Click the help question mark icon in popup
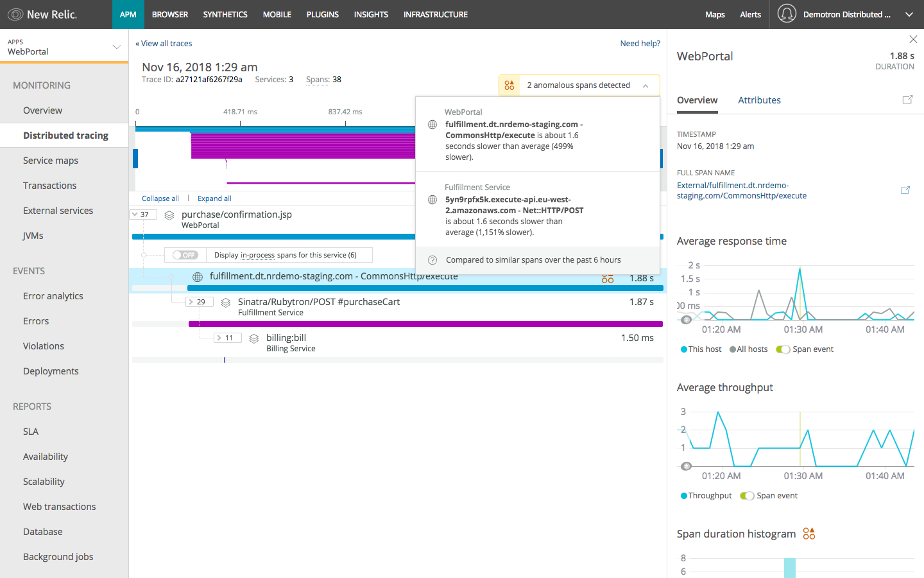924x578 pixels. tap(432, 260)
